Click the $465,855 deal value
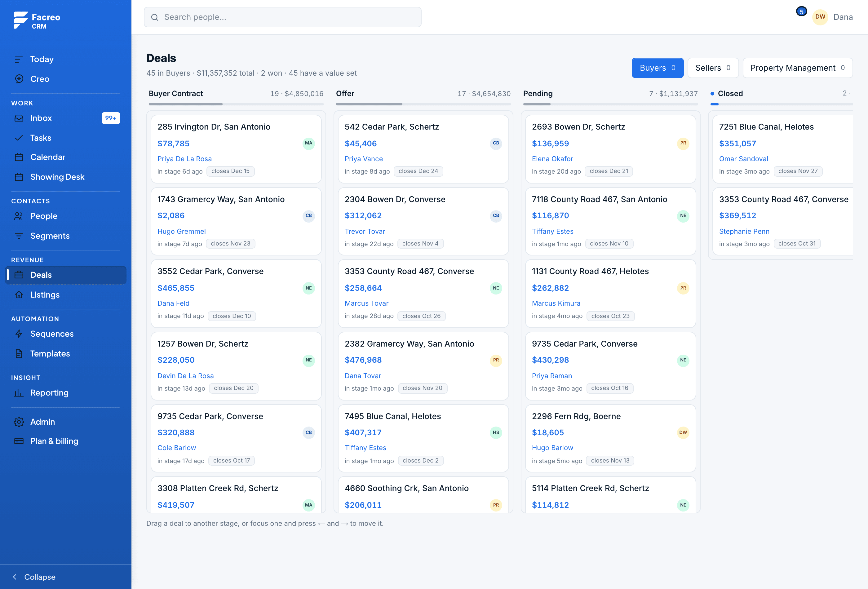This screenshot has height=589, width=868. click(x=176, y=288)
